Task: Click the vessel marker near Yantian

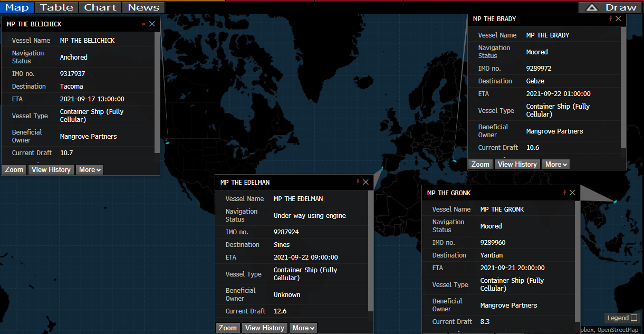Action: tap(615, 201)
